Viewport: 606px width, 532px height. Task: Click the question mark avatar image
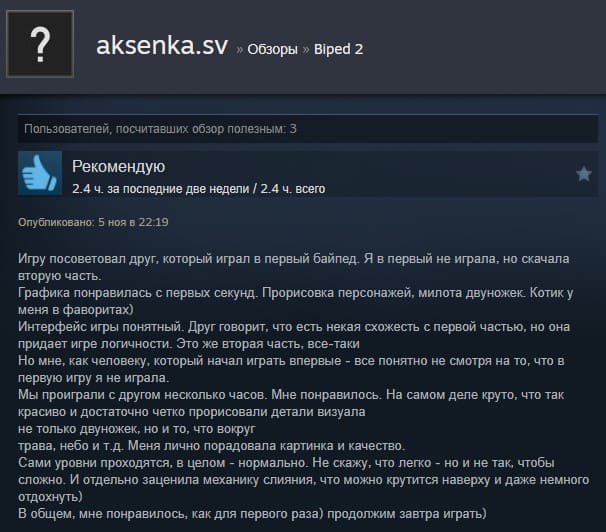40,44
